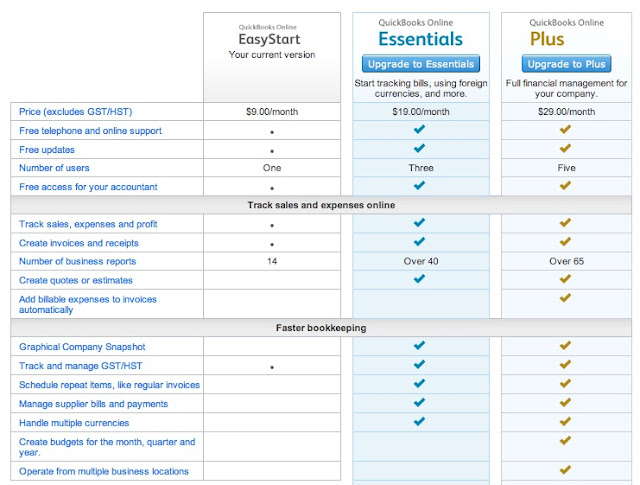
Task: Click the QuickBooks Online Essentials plan title
Action: tap(420, 39)
